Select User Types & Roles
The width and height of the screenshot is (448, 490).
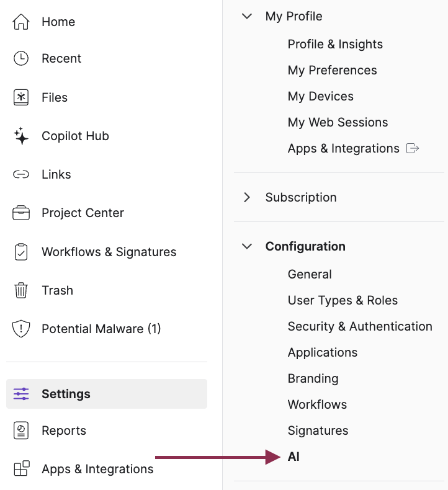tap(343, 300)
